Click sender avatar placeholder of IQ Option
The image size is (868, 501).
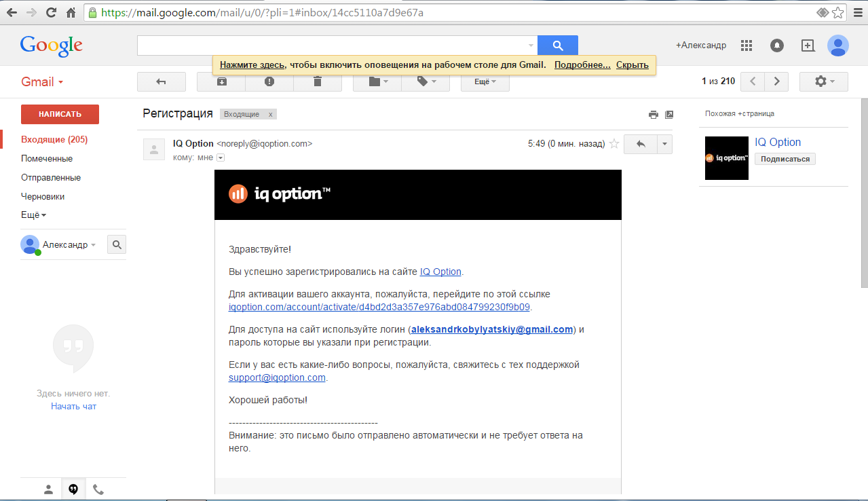click(154, 149)
